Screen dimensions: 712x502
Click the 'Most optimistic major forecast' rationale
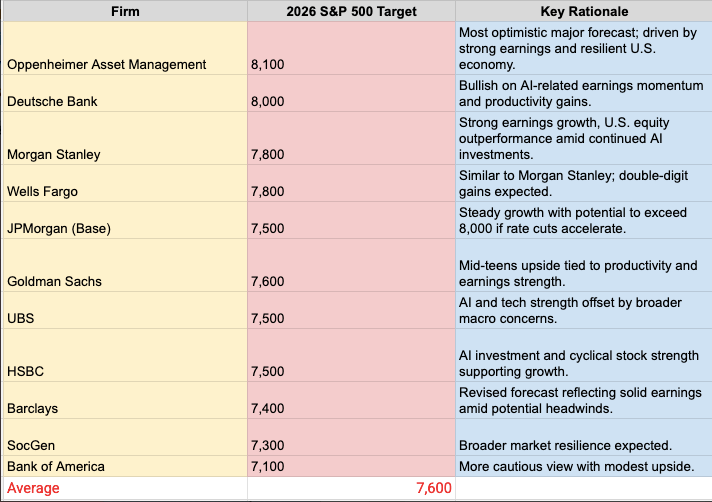coord(584,48)
